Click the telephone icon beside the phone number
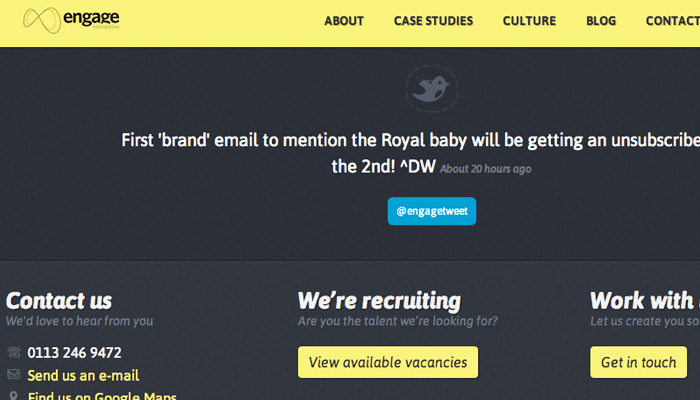The width and height of the screenshot is (700, 400). click(14, 352)
